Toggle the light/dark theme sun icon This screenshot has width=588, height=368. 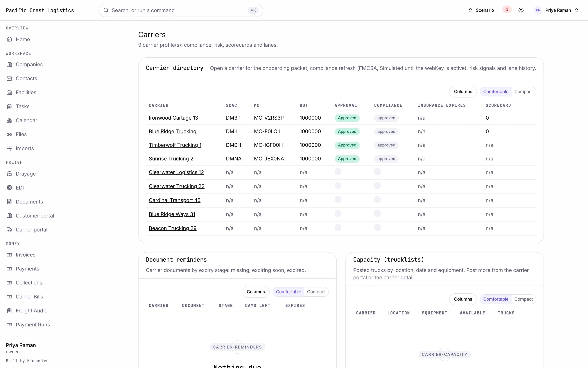[x=521, y=10]
